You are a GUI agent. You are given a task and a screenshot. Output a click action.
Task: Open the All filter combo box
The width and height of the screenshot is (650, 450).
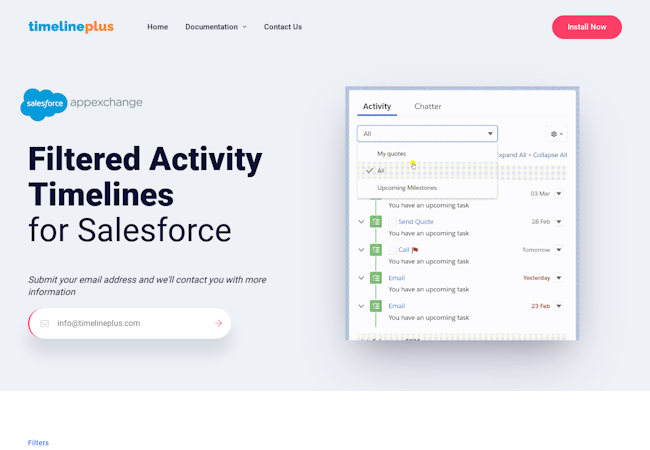[x=427, y=133]
